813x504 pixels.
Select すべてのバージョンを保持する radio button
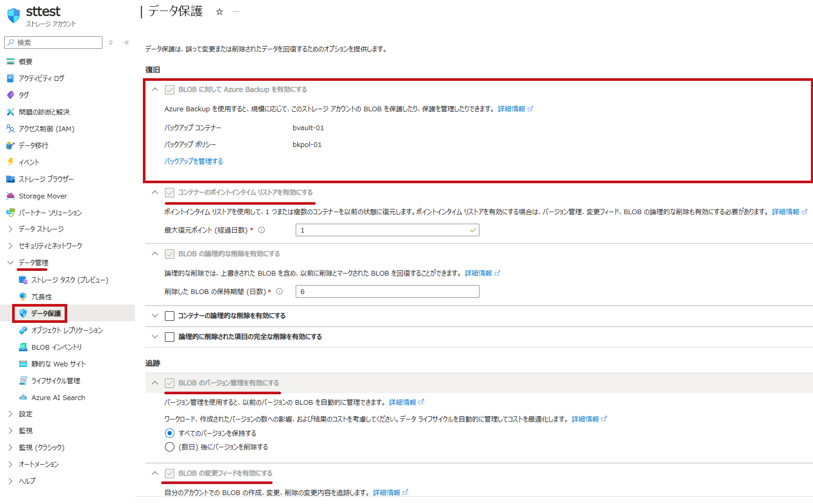[170, 433]
